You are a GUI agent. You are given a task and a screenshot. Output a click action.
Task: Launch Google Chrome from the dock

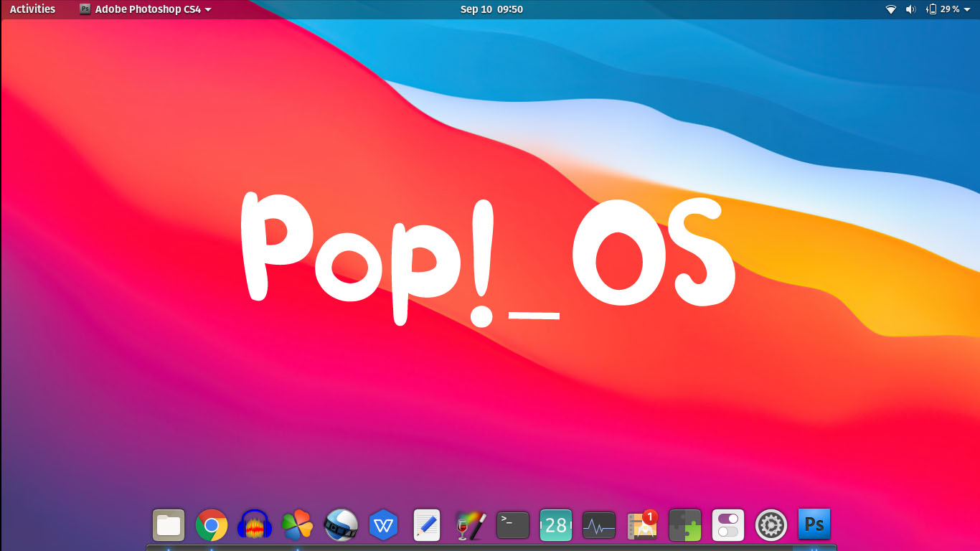pyautogui.click(x=212, y=524)
